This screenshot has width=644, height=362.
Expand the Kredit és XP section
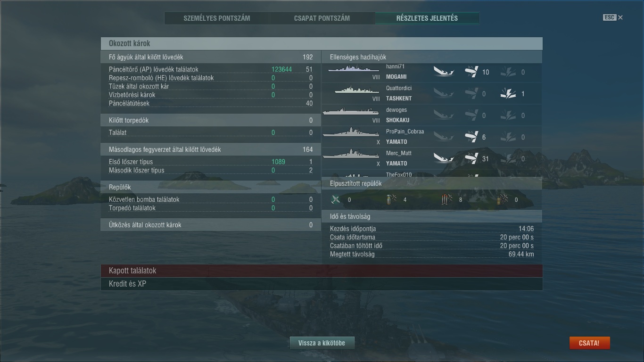322,284
